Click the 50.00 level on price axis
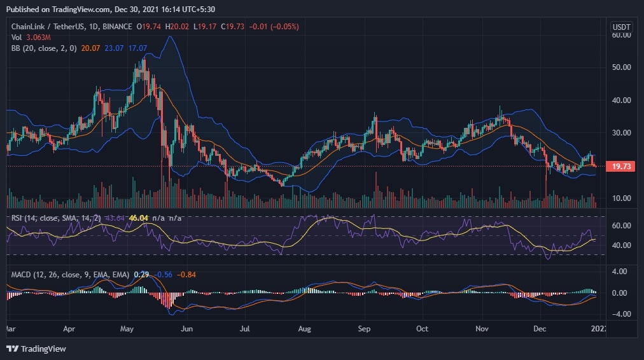Viewport: 644px width, 360px height. [620, 67]
